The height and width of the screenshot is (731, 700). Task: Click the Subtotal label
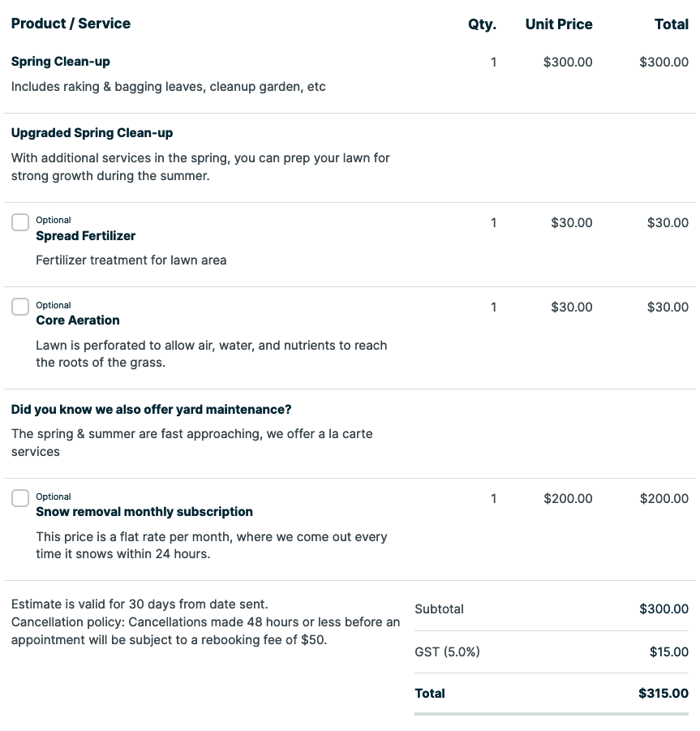(439, 609)
